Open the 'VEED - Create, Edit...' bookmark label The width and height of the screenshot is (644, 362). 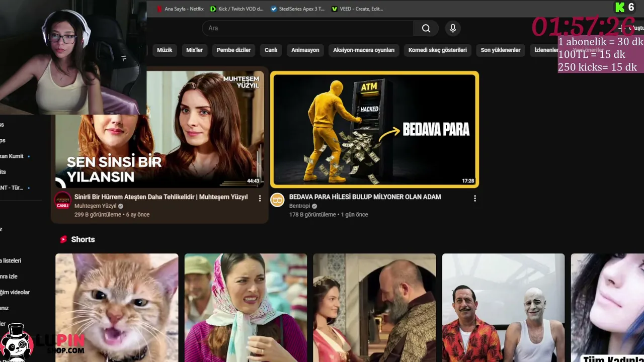[361, 9]
